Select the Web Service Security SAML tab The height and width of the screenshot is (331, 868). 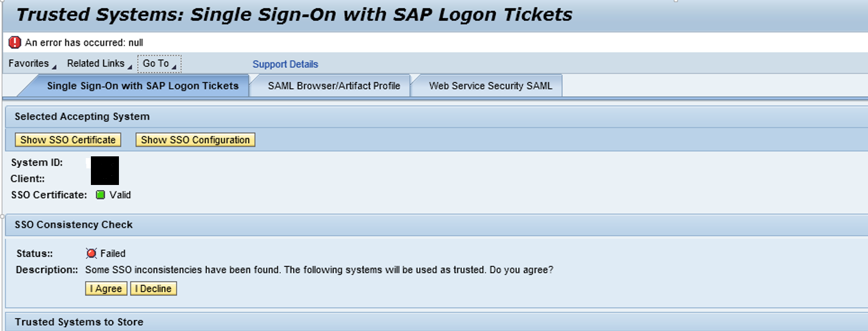tap(491, 86)
